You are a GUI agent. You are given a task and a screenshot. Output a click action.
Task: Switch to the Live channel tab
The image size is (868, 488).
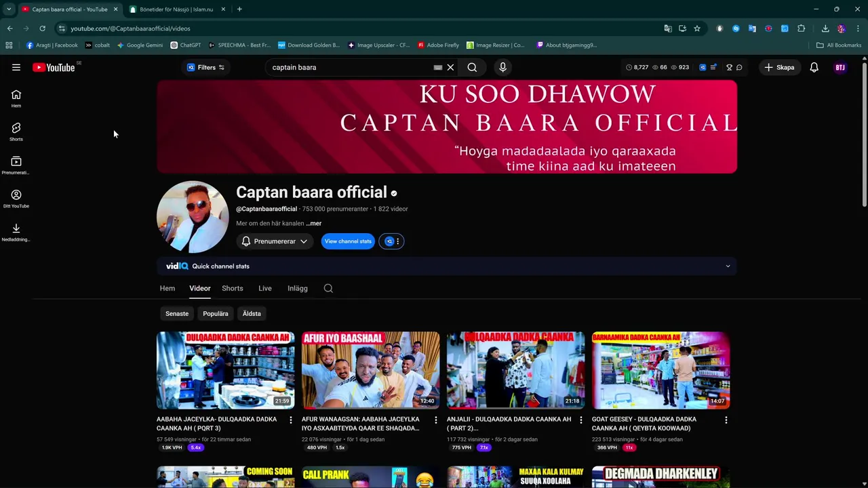pyautogui.click(x=265, y=288)
